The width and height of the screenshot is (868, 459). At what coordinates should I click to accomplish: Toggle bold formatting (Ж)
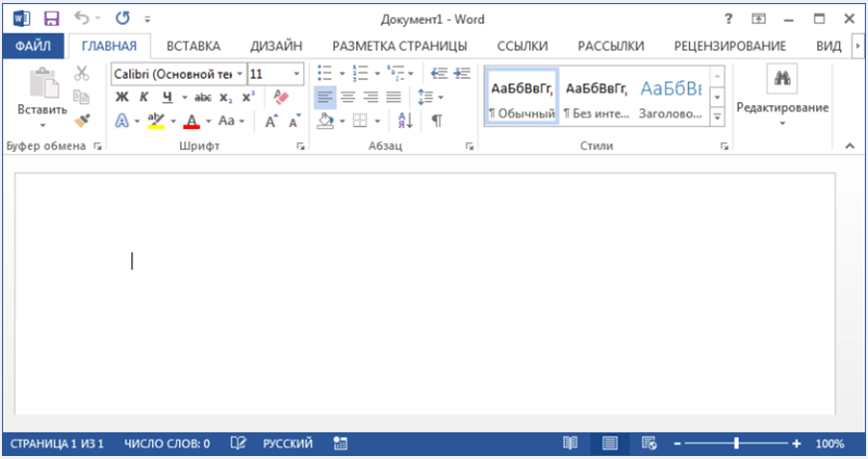122,97
